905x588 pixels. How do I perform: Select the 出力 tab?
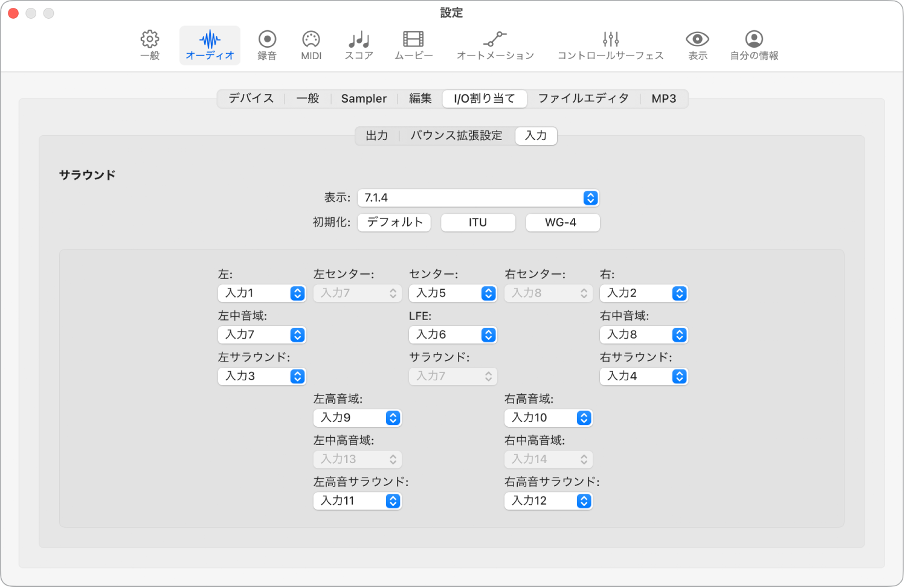coord(377,135)
